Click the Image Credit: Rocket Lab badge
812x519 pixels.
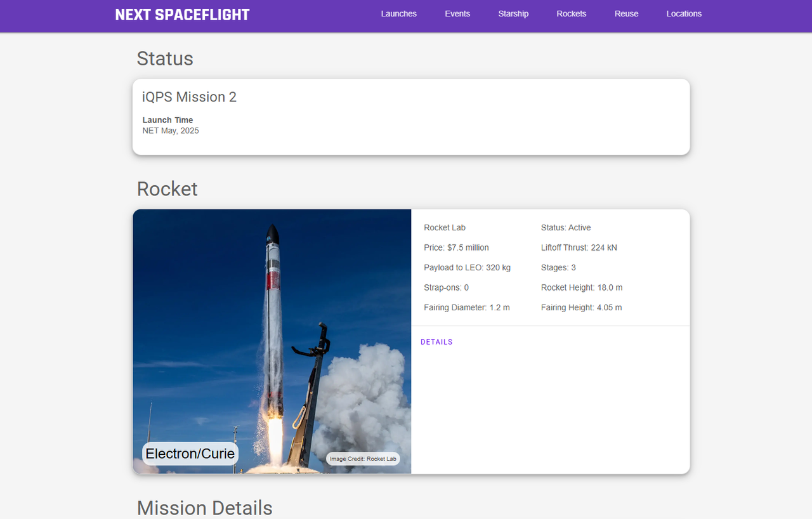click(363, 459)
